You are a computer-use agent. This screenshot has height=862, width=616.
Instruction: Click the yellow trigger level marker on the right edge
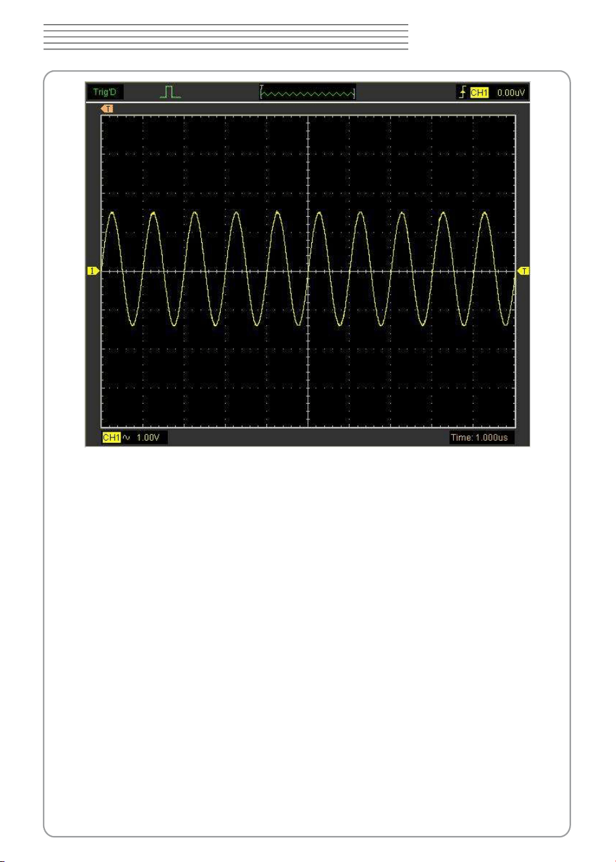524,271
